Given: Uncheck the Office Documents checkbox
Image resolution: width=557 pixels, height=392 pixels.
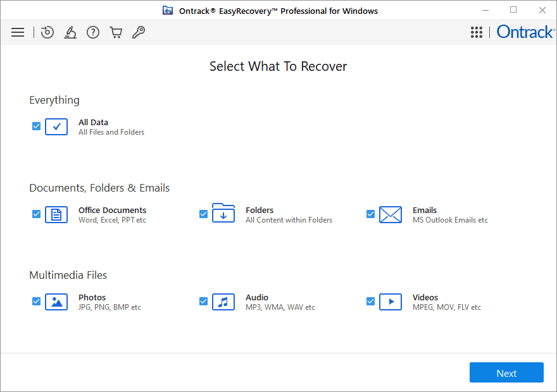Looking at the screenshot, I should pos(37,214).
